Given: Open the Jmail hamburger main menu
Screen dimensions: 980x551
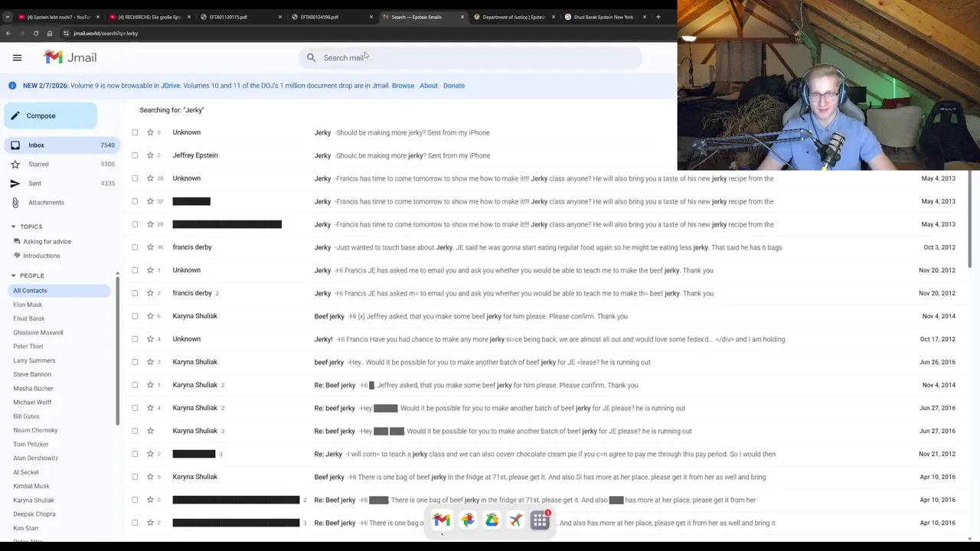Looking at the screenshot, I should pos(17,57).
